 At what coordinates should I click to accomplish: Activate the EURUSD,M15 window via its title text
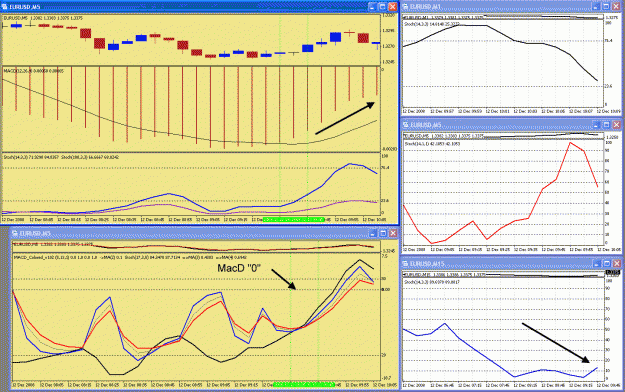427,264
